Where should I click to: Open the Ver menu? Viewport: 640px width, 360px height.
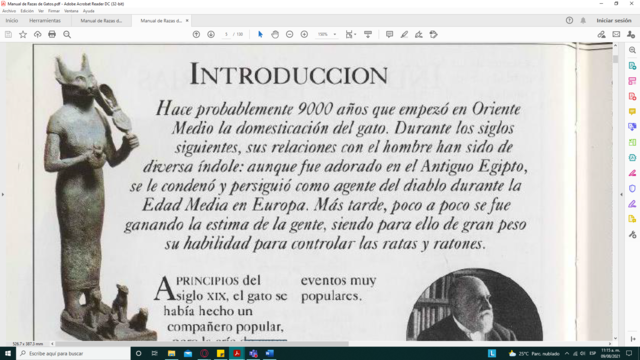pyautogui.click(x=41, y=11)
